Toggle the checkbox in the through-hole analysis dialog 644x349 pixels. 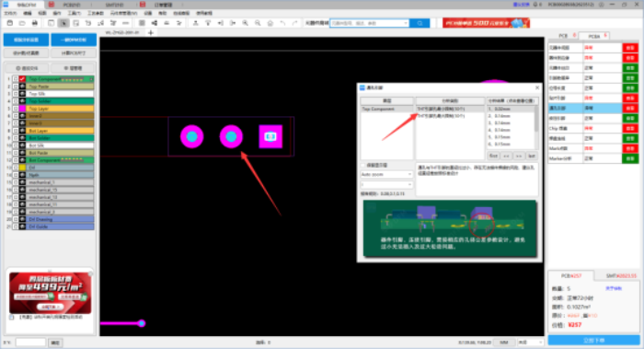[x=363, y=165]
